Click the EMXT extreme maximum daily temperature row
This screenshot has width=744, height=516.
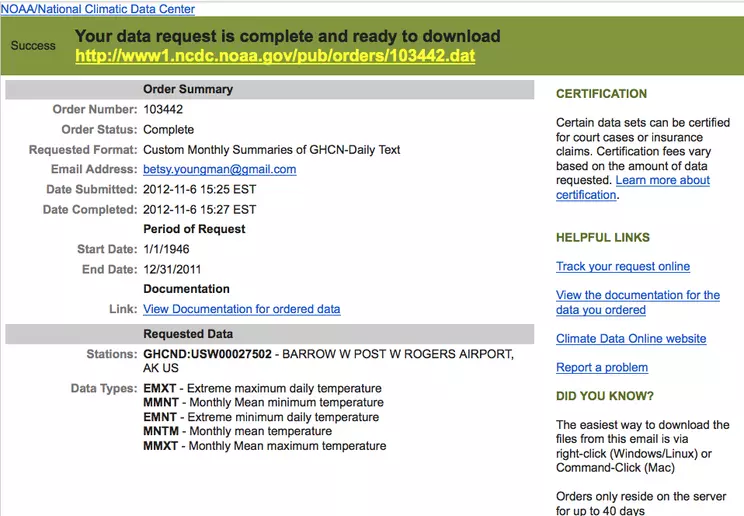[262, 388]
